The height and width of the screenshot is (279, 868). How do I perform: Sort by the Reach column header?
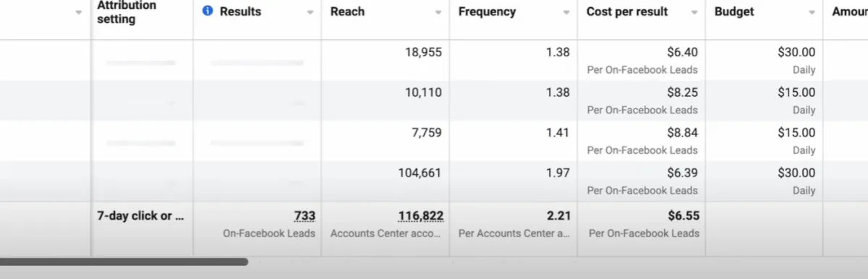(348, 12)
